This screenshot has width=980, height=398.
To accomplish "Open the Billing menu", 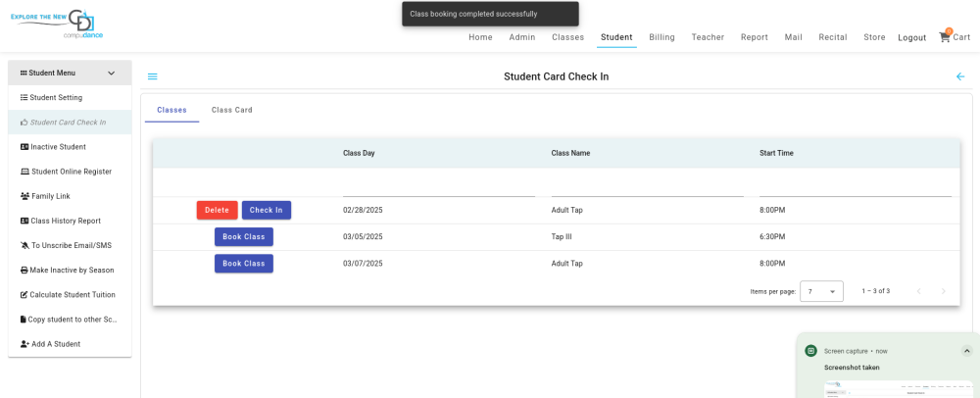I will [x=661, y=37].
